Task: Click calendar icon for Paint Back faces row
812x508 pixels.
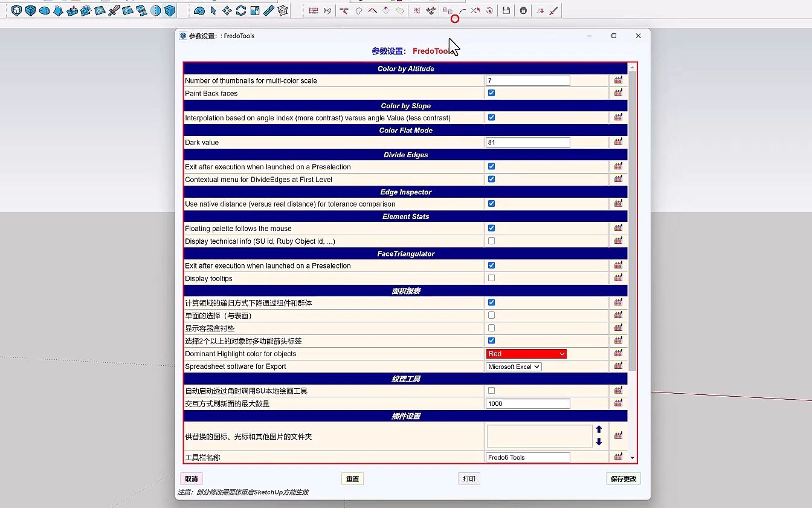Action: (618, 93)
